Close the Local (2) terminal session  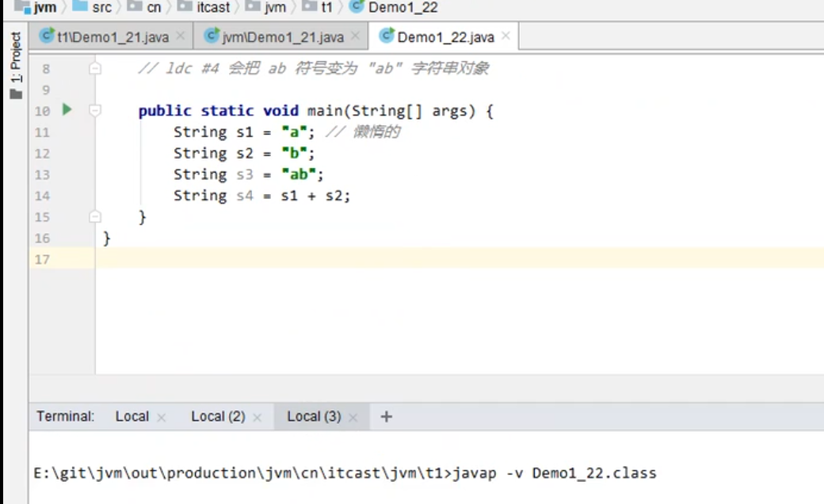[x=257, y=418]
